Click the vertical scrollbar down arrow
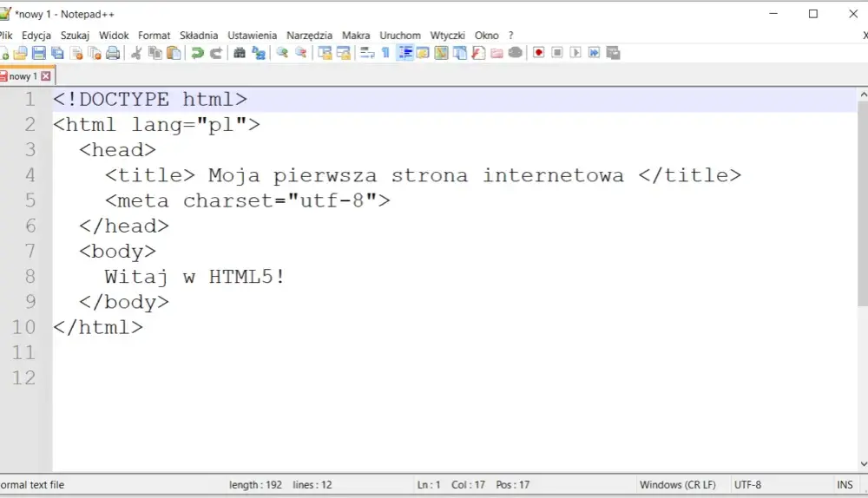868x498 pixels. pos(863,463)
